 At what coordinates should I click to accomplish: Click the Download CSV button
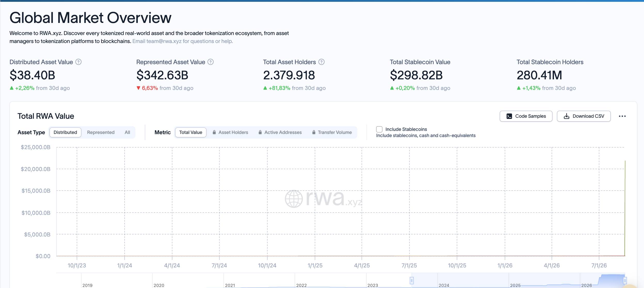[x=584, y=116]
